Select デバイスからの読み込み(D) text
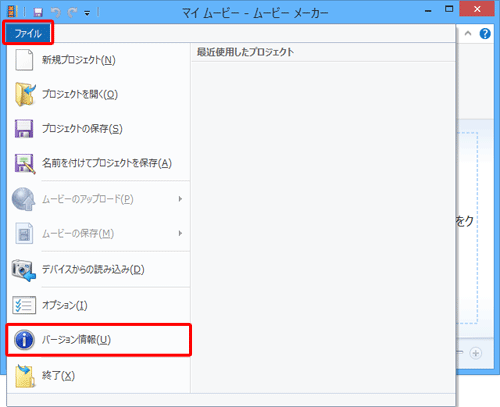The image size is (500, 407). [x=93, y=269]
